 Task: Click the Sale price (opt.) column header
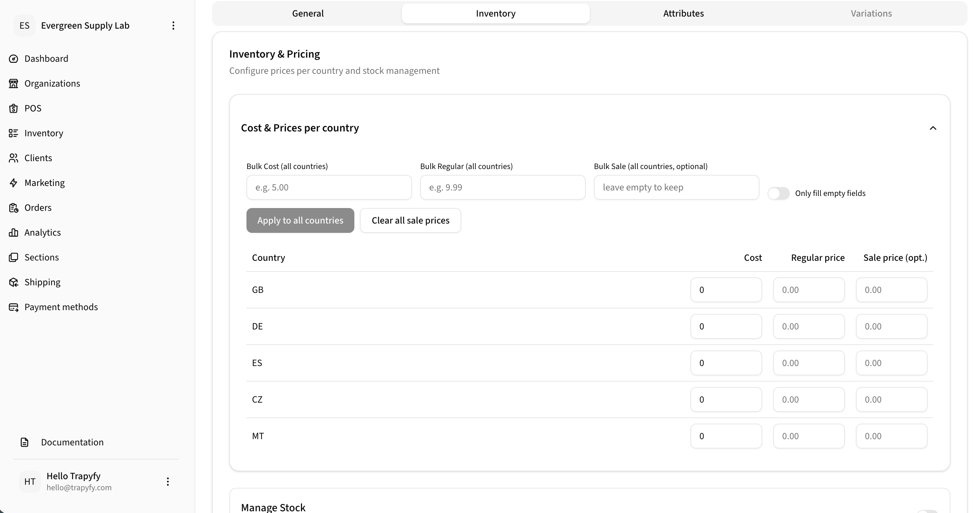point(896,258)
